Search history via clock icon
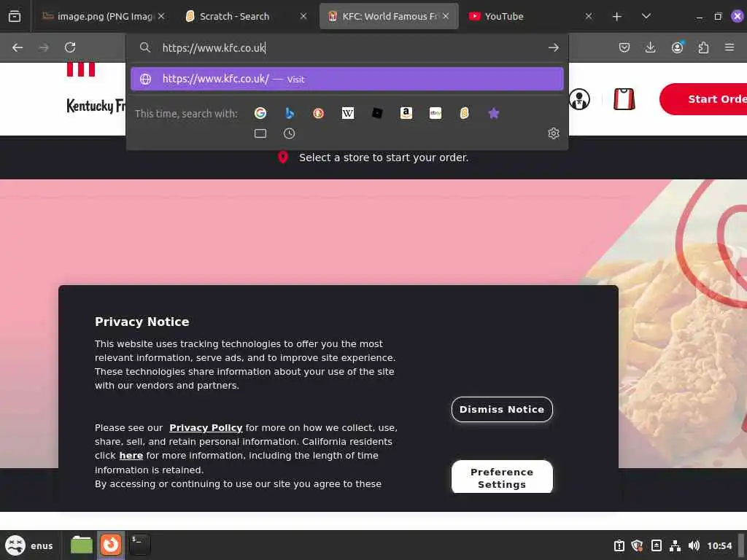Image resolution: width=747 pixels, height=560 pixels. pos(289,134)
